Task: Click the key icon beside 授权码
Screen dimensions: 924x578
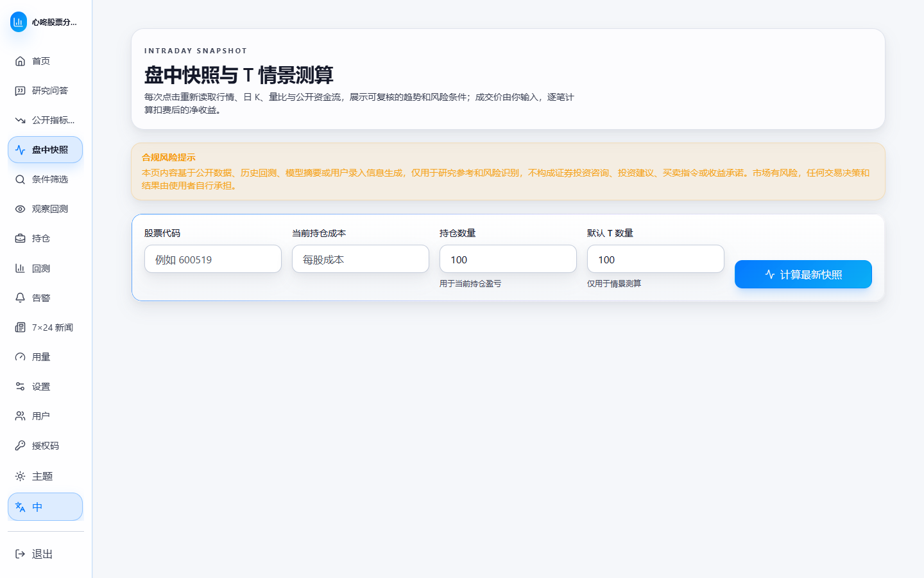Action: 21,446
